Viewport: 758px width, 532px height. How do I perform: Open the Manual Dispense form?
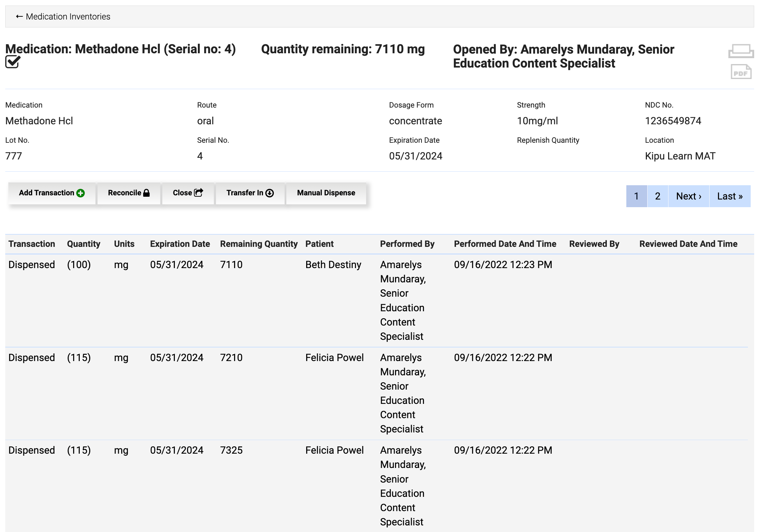click(326, 193)
